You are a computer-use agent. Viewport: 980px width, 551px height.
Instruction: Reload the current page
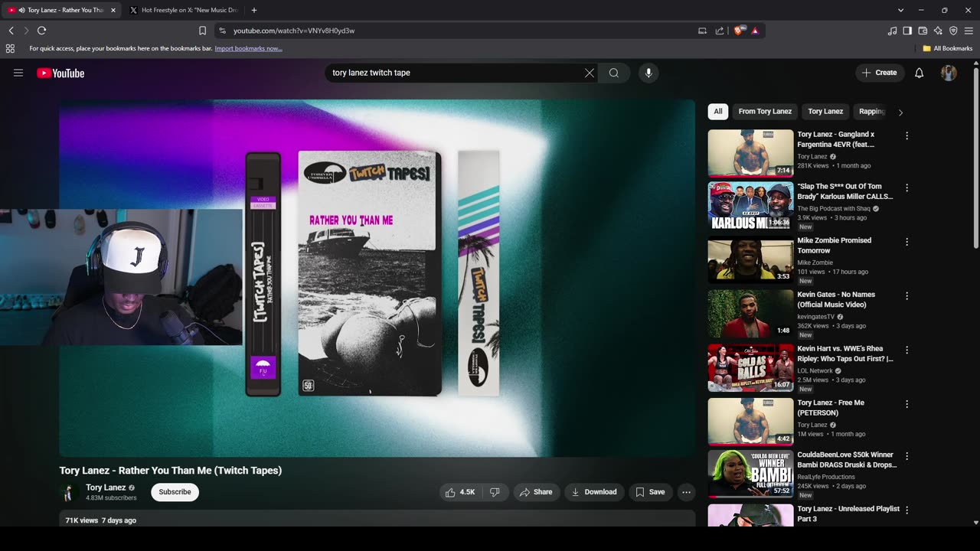[41, 31]
